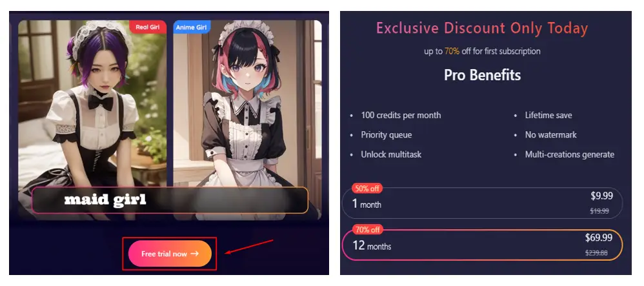Click the maid girl prompt field
The width and height of the screenshot is (644, 286).
pyautogui.click(x=170, y=200)
